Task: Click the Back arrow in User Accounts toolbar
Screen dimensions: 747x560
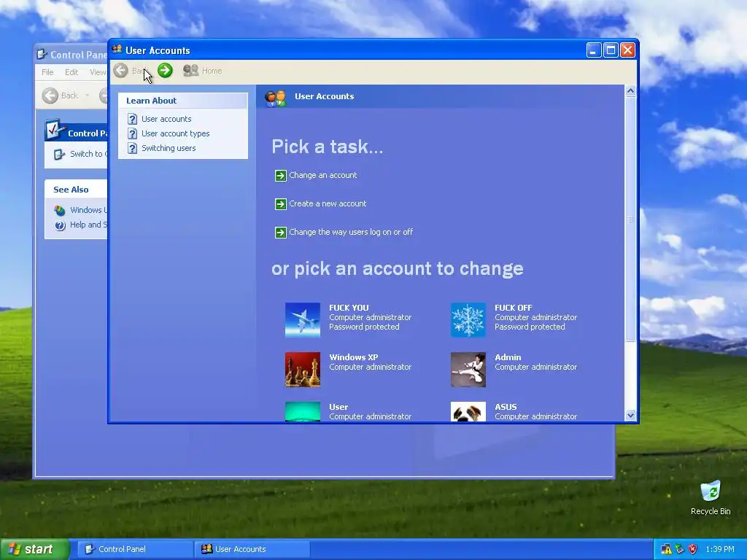Action: click(x=121, y=71)
